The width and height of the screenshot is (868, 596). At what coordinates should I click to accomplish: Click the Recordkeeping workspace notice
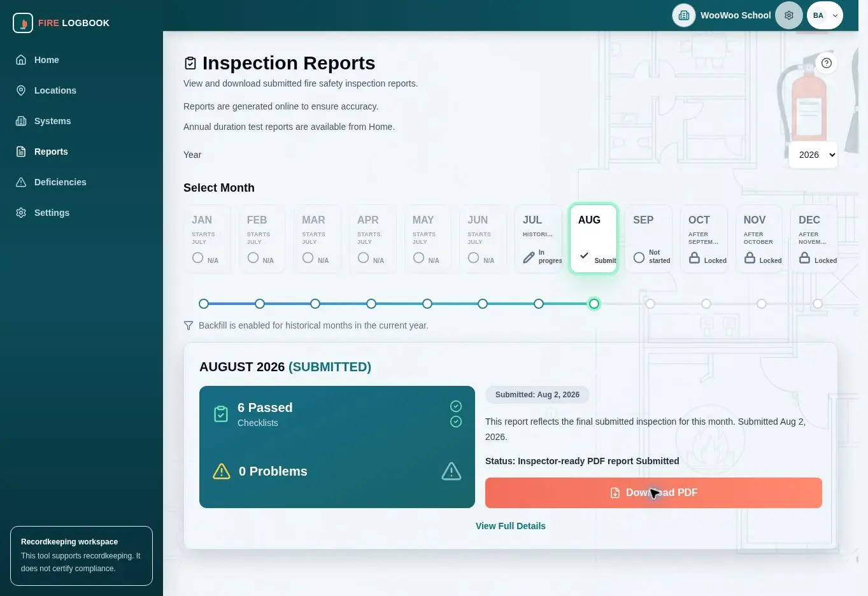click(82, 556)
